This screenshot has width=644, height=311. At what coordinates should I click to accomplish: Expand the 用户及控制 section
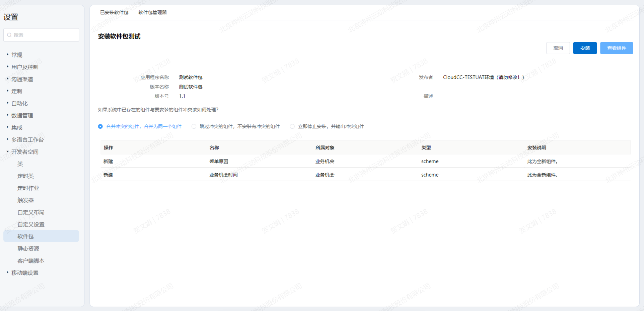[8, 67]
